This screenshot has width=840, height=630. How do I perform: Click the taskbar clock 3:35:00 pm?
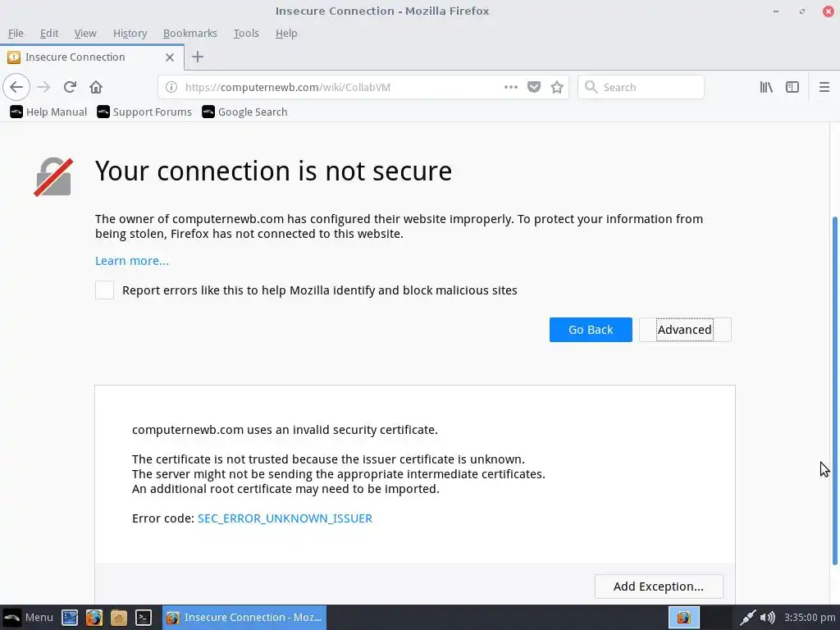tap(810, 617)
